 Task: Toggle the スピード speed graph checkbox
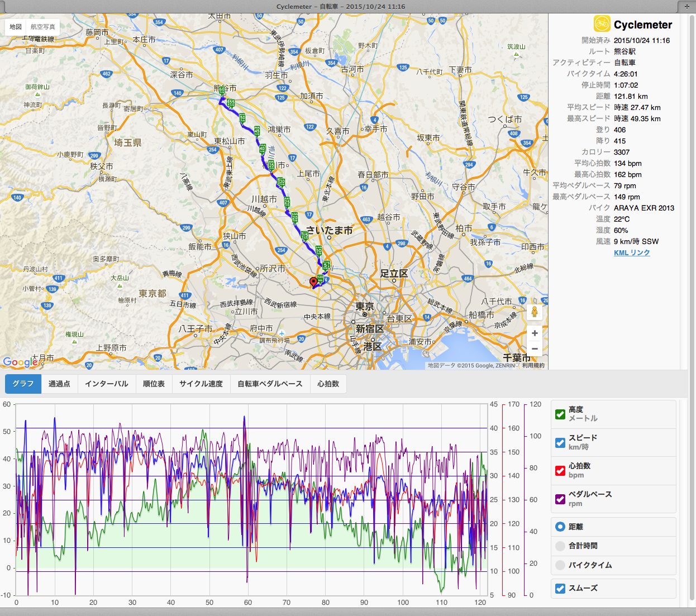[x=560, y=442]
